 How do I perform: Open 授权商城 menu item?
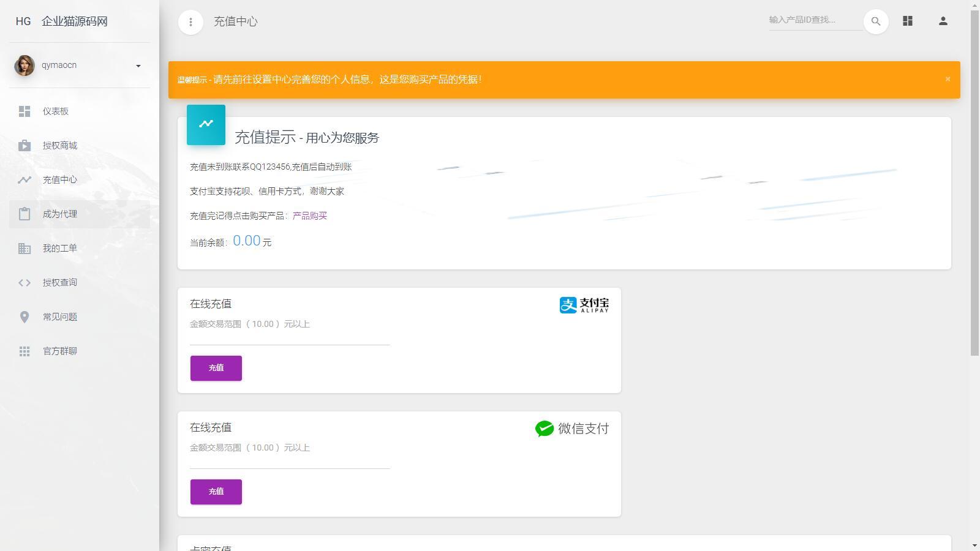80,146
